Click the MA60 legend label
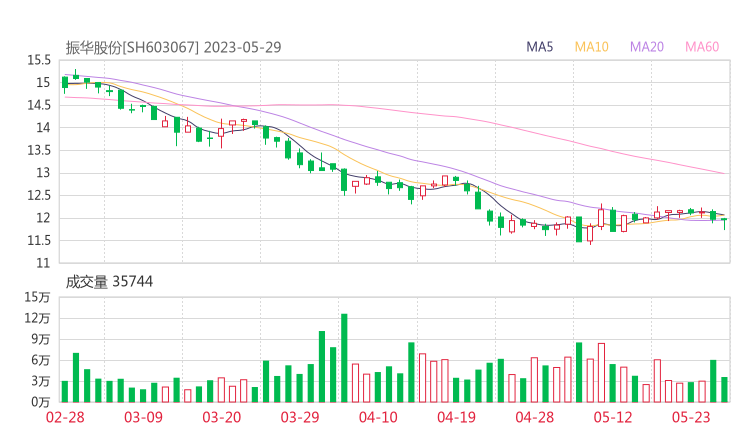Viewport: 740px width, 440px height. (702, 47)
